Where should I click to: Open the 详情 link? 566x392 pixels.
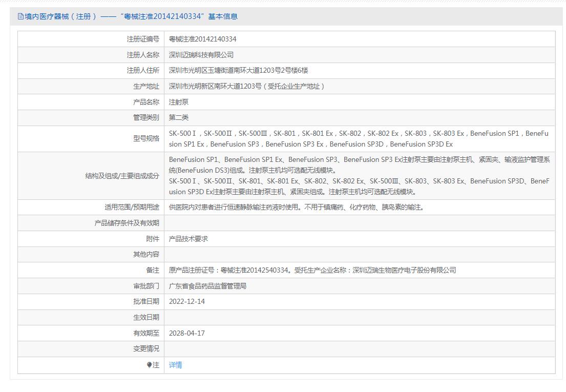176,365
